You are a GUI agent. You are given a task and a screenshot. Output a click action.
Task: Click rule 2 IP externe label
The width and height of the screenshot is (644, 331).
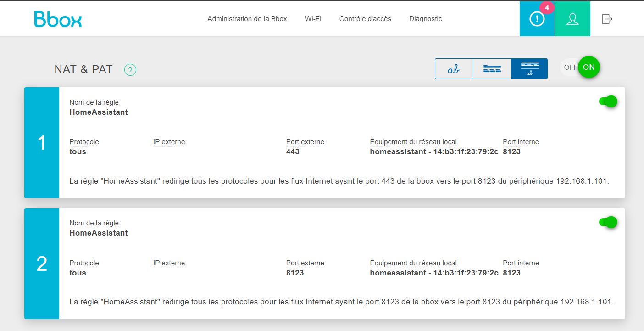point(169,263)
